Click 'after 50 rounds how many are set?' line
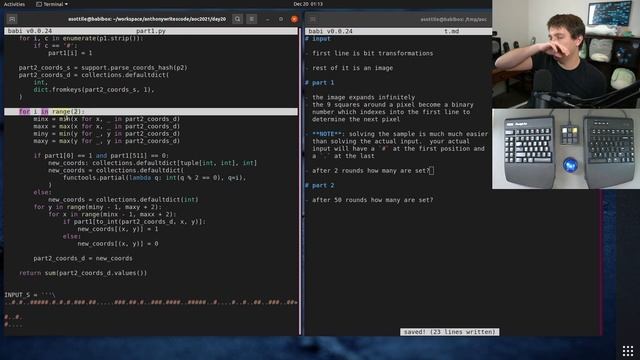The image size is (640, 360). tap(373, 200)
